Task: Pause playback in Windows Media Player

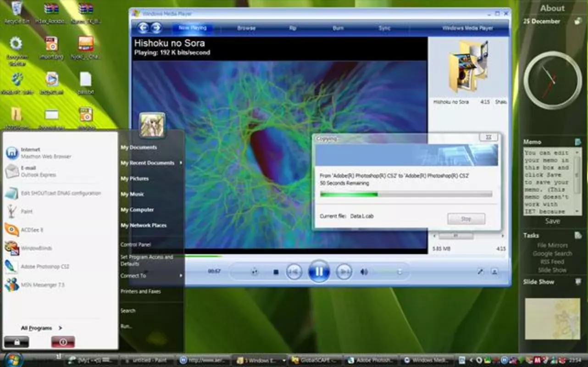Action: click(x=319, y=272)
